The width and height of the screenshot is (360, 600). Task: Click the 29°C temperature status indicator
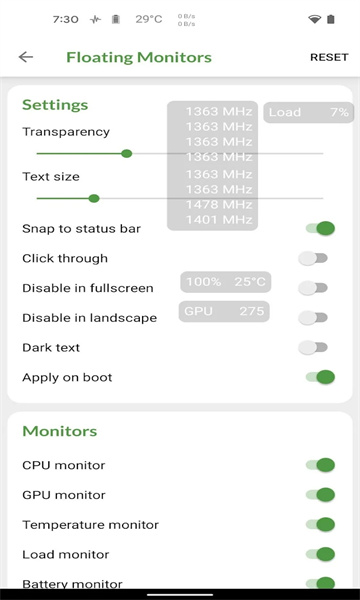click(x=149, y=19)
